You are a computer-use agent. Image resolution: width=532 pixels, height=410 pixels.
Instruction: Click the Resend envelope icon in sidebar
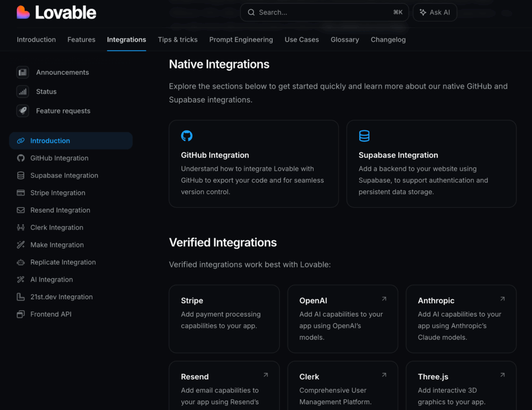(x=21, y=210)
